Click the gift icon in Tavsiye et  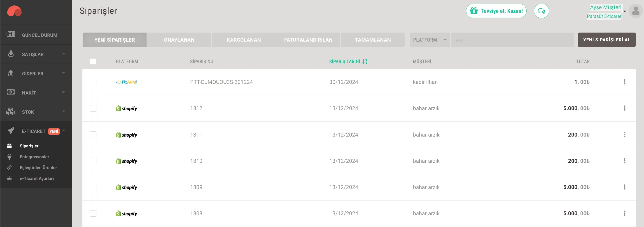(474, 11)
